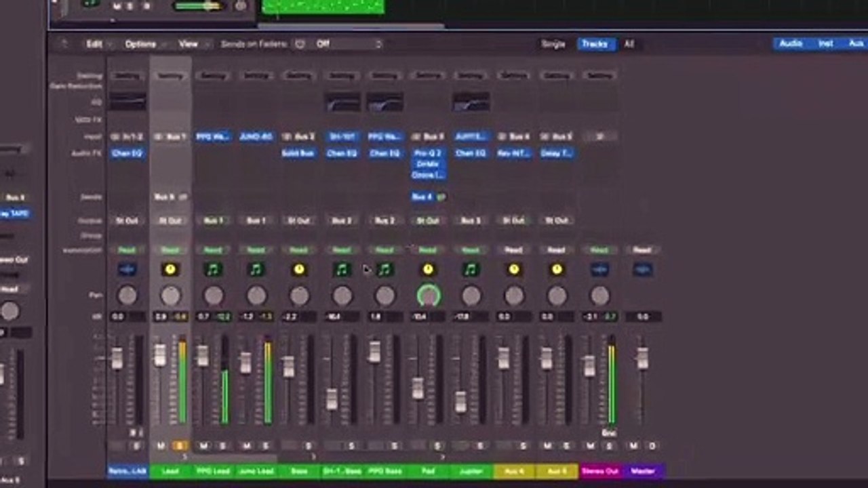Solo the Juno Lead channel
Screen dimensions: 868x488
[x=265, y=446]
